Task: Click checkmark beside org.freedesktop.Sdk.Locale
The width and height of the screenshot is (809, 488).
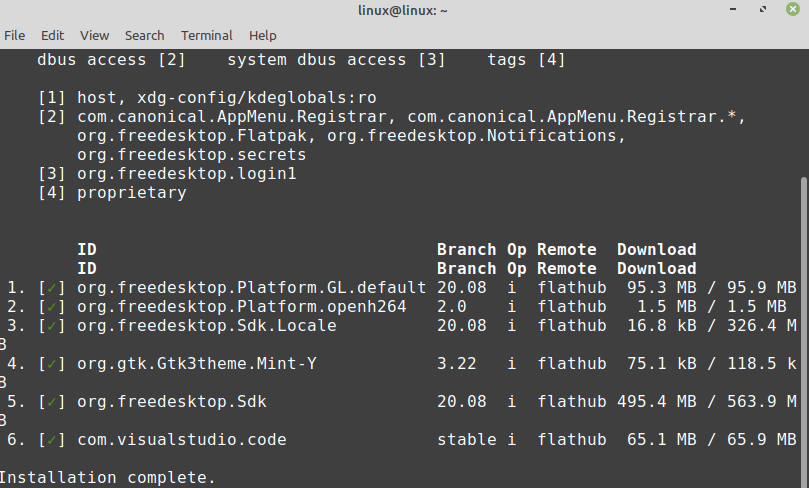Action: (51, 326)
